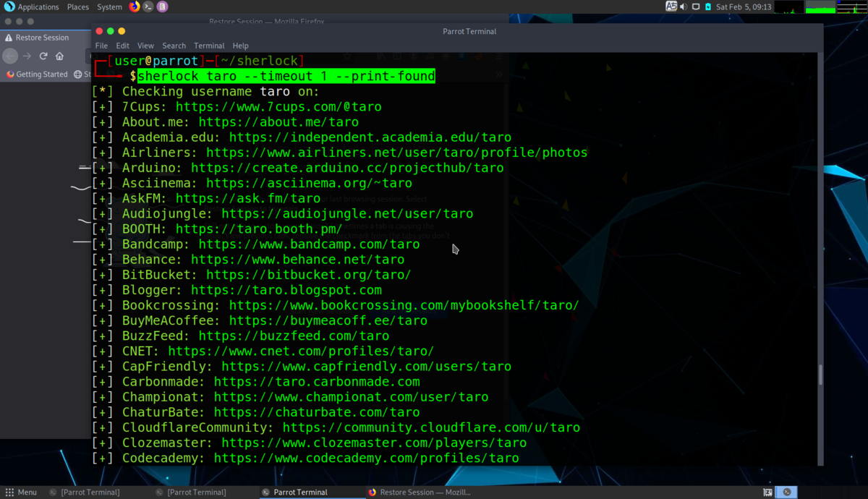Click the capfriendly.com/users/taro URL
The height and width of the screenshot is (499, 868).
pos(367,367)
